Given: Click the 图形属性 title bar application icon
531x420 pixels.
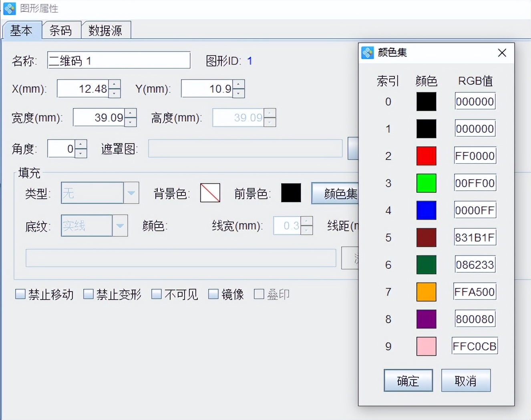Looking at the screenshot, I should coord(9,8).
